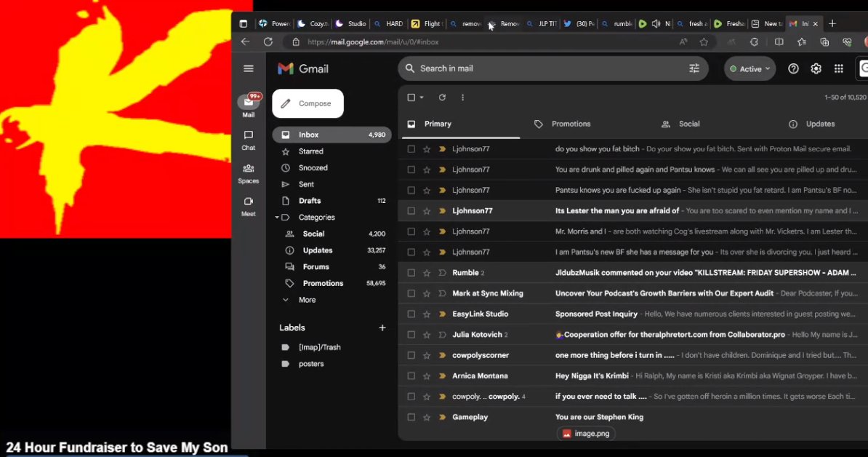Image resolution: width=868 pixels, height=457 pixels.
Task: Open browser extensions puzzle icon
Action: coord(754,41)
